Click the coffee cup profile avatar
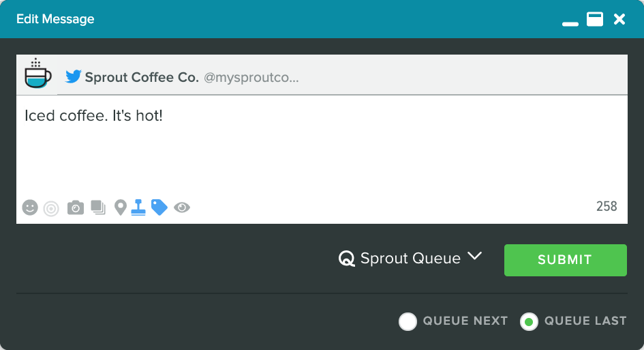 pos(37,73)
